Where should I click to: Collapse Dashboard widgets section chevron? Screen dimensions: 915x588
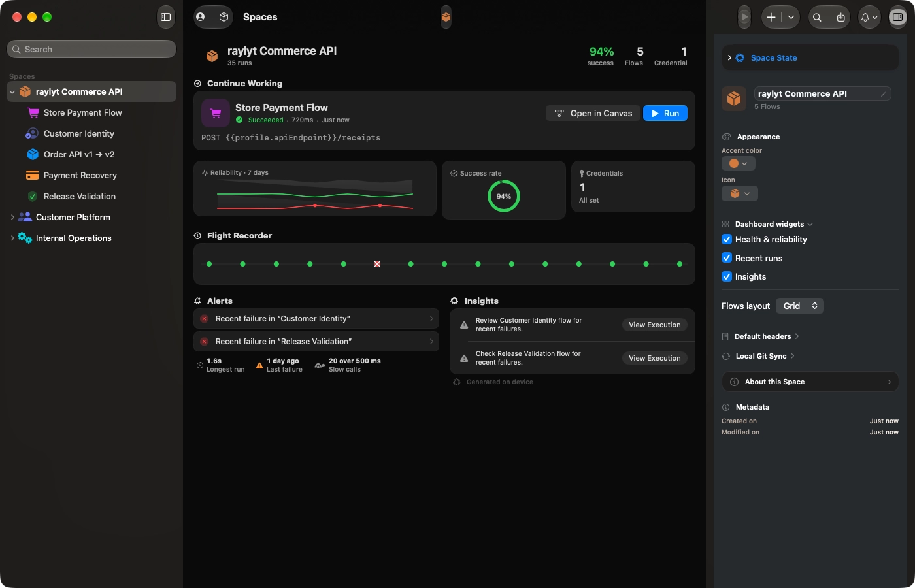pyautogui.click(x=810, y=224)
